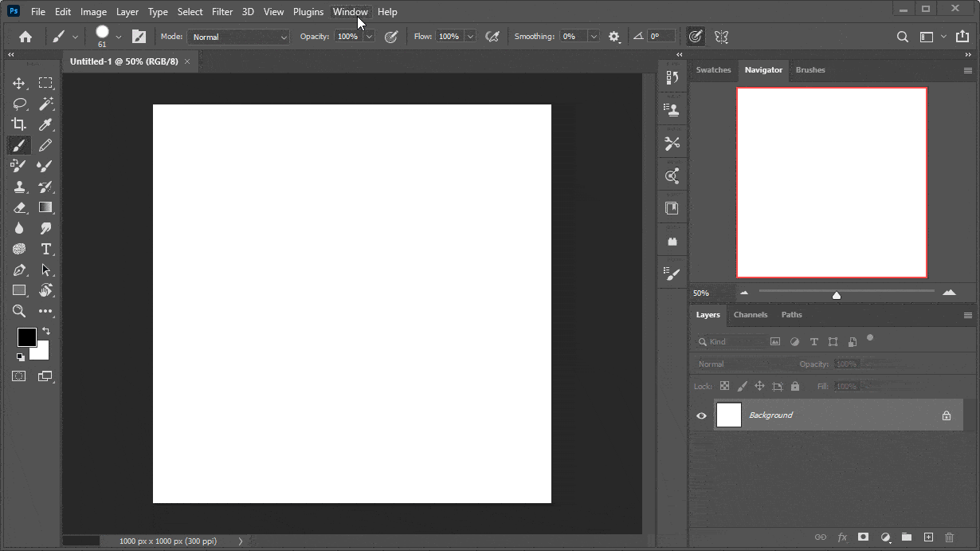Toggle pressure for size button
The width and height of the screenshot is (980, 551).
pos(696,37)
